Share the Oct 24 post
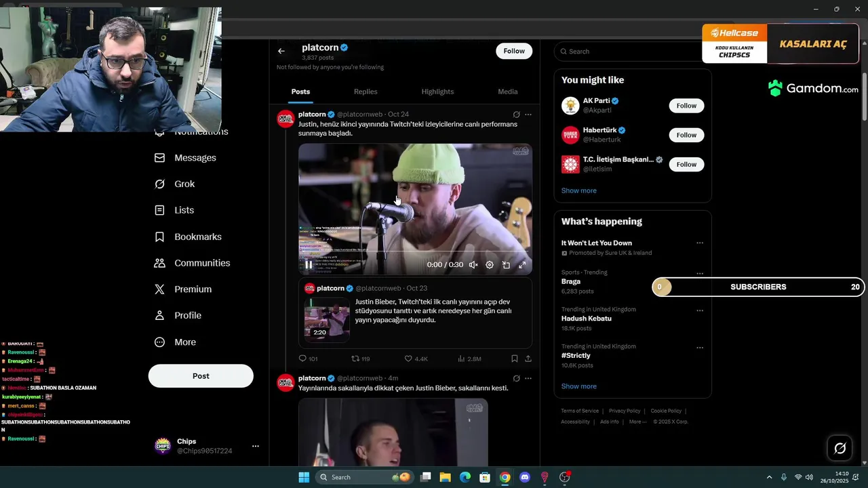Image resolution: width=868 pixels, height=488 pixels. [528, 359]
